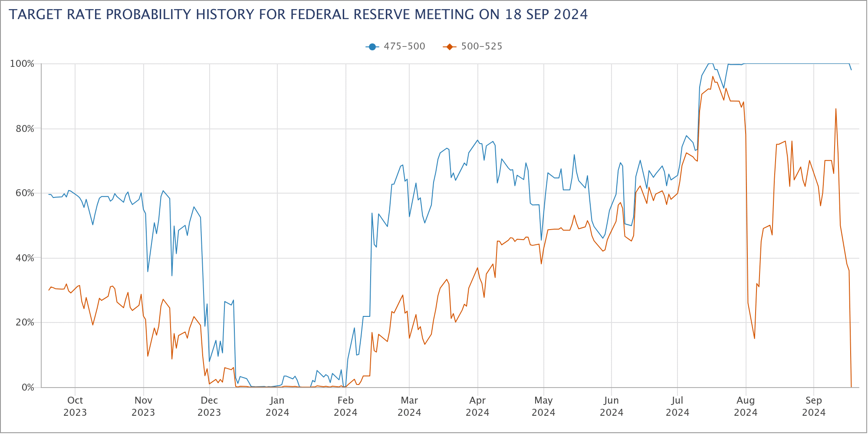Toggle the 500-525 series legend item
This screenshot has width=868, height=434.
point(473,46)
